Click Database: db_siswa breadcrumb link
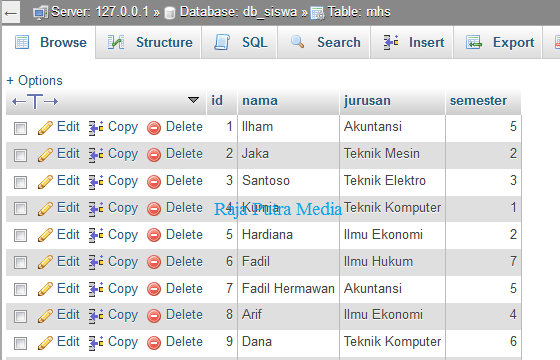 [238, 12]
